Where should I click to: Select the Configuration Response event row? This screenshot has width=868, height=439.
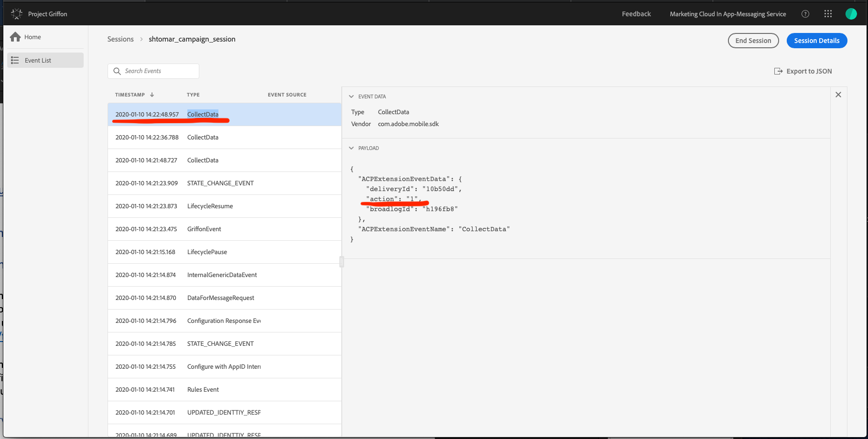[225, 321]
